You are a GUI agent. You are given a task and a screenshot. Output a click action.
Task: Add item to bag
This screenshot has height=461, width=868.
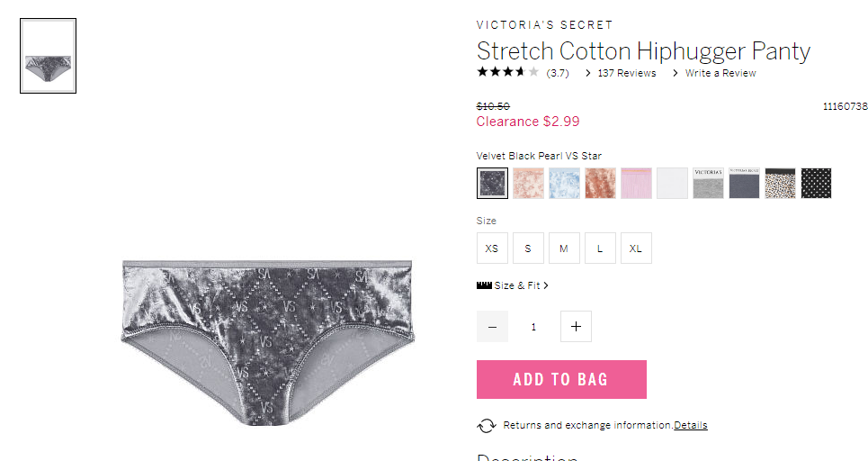(x=561, y=380)
